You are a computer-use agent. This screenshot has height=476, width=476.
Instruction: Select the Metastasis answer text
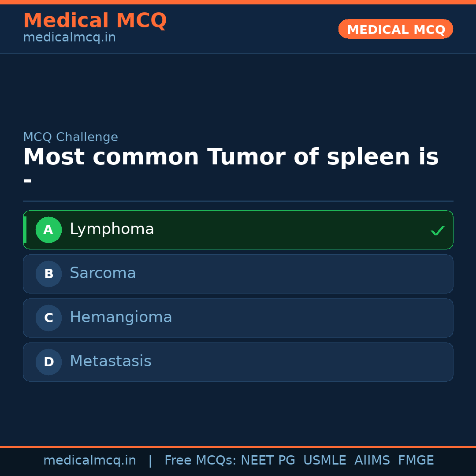click(111, 361)
